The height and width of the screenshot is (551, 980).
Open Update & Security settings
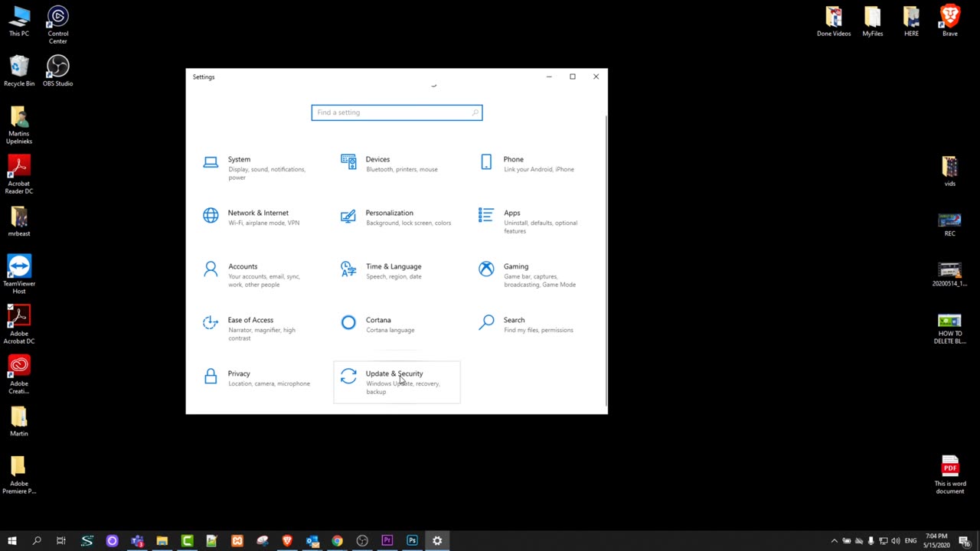coord(397,382)
